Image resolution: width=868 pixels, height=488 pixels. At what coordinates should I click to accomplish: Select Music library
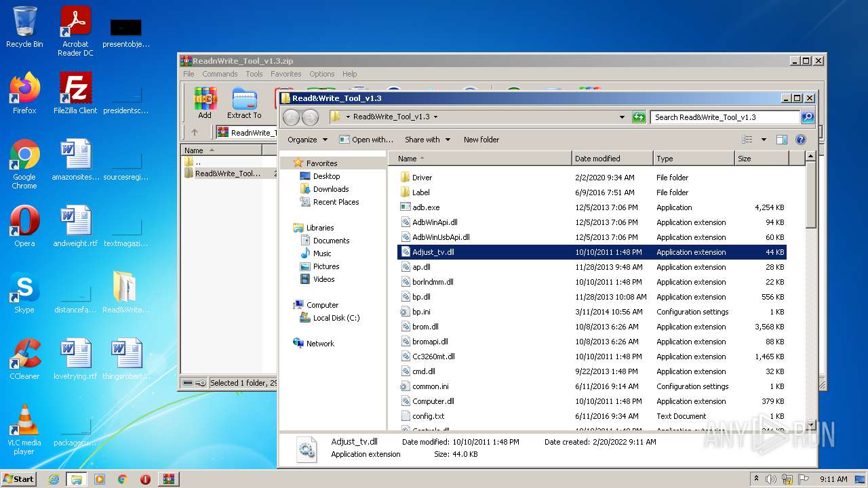[x=322, y=253]
